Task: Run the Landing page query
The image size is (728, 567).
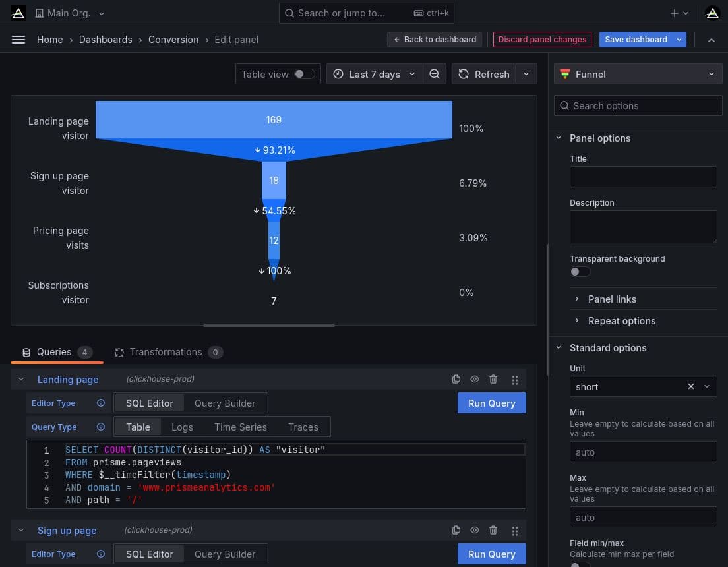Action: 491,403
